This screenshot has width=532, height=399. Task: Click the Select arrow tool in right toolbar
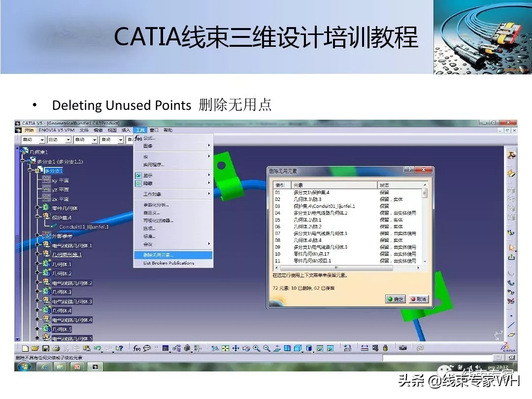pos(511,248)
